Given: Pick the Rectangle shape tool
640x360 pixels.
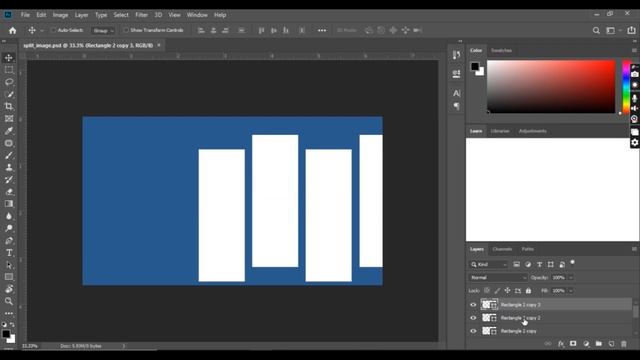Looking at the screenshot, I should coord(9,277).
